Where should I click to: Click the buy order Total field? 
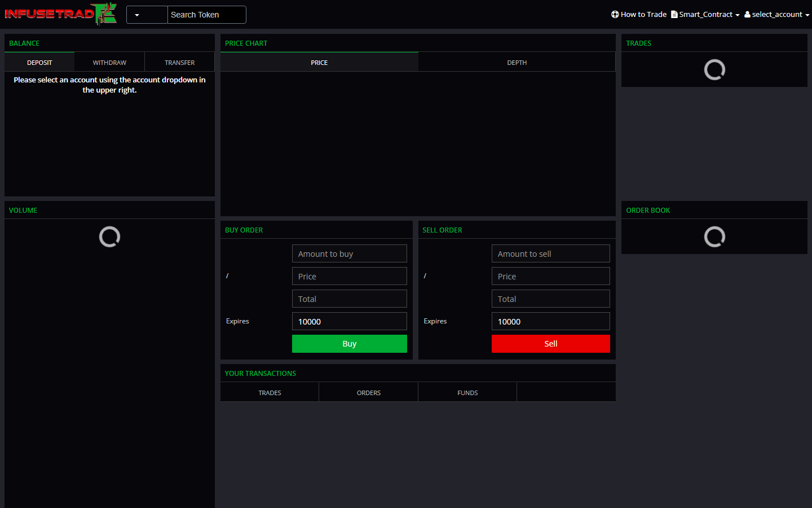(x=350, y=299)
